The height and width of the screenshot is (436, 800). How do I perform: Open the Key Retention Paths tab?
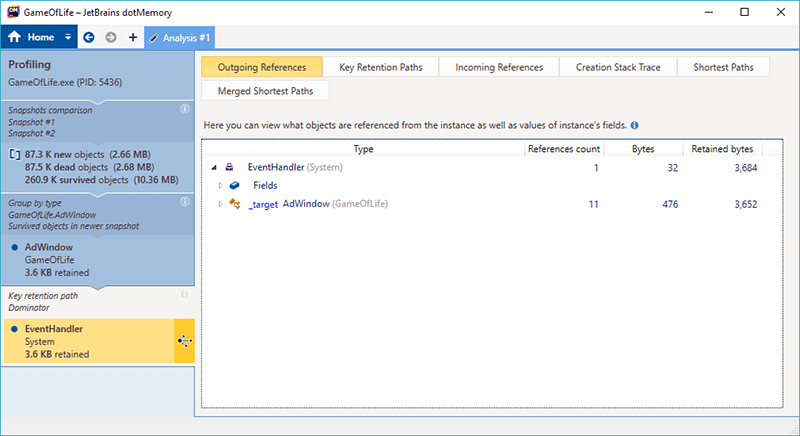(381, 67)
